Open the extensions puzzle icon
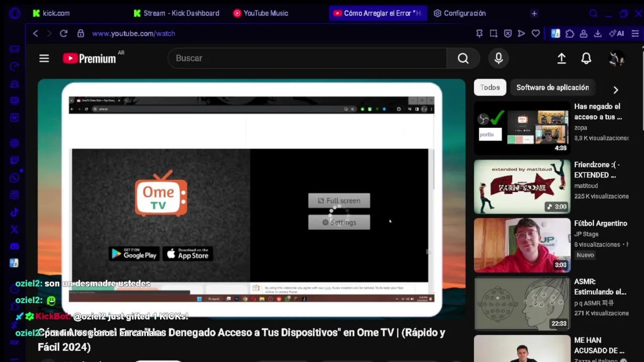The image size is (644, 362). [x=570, y=33]
